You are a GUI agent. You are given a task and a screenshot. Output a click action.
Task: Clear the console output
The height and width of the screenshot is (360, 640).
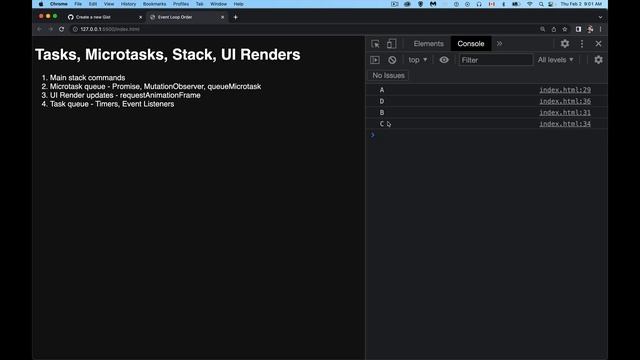click(392, 60)
